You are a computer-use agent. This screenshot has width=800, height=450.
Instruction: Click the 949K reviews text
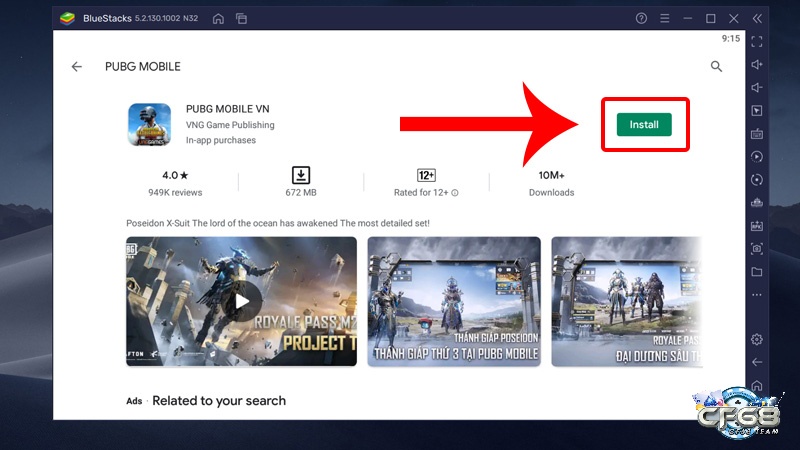click(175, 193)
